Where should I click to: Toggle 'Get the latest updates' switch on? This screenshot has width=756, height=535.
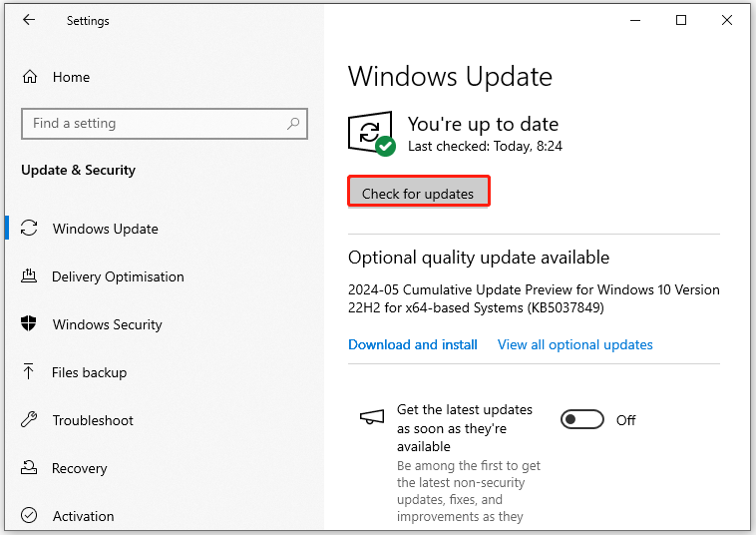pyautogui.click(x=581, y=419)
